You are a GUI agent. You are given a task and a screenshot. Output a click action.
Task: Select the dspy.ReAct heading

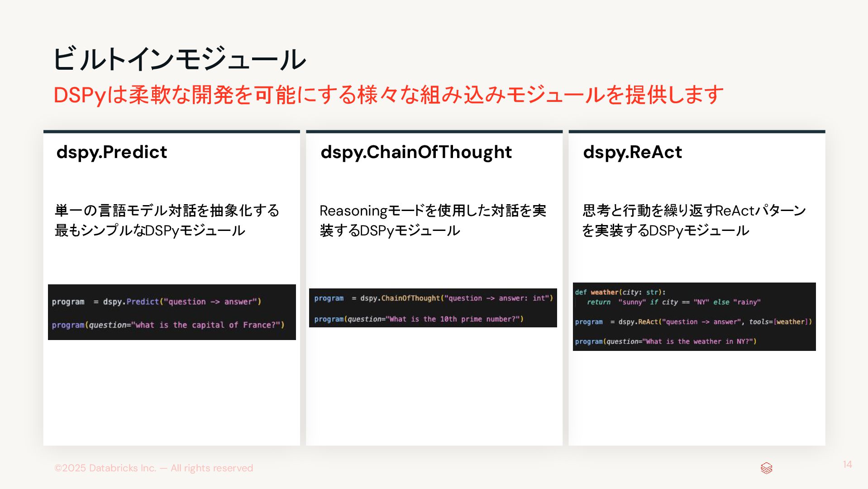click(632, 152)
